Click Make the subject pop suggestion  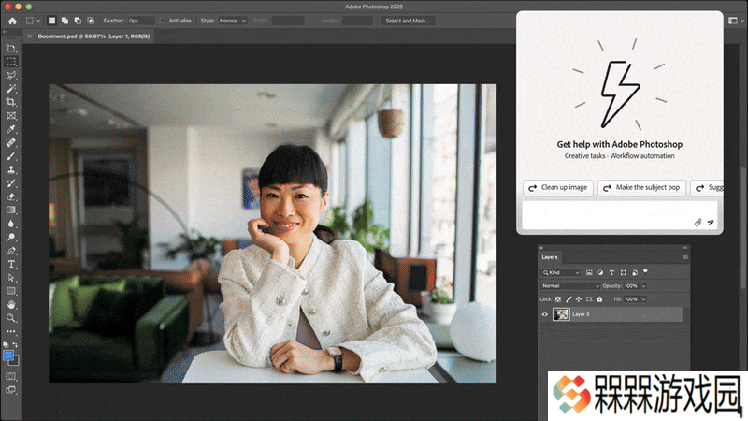[642, 188]
